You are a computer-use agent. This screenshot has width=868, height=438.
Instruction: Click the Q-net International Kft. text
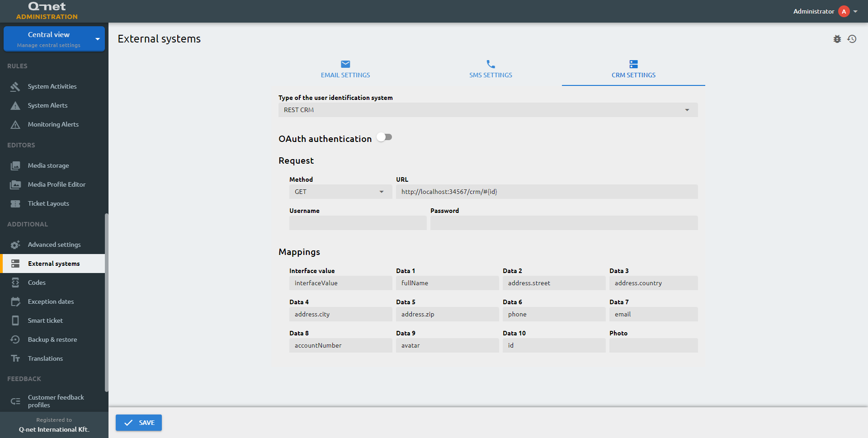(54, 429)
